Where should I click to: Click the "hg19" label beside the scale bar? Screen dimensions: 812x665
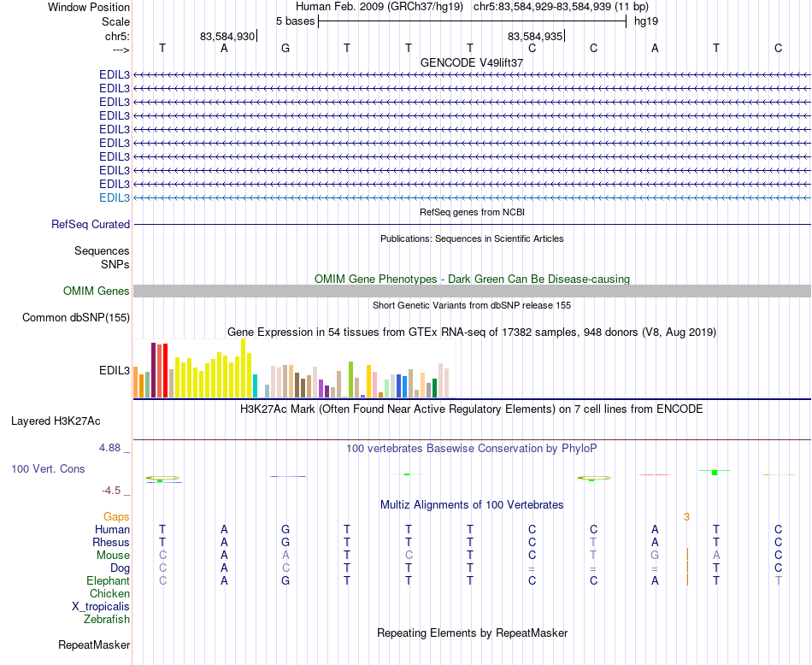click(x=646, y=21)
